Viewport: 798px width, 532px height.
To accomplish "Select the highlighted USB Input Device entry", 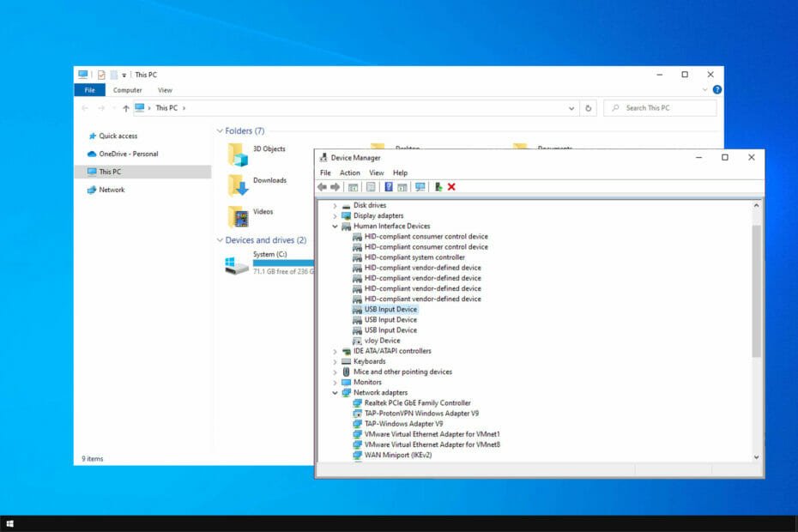I will coord(390,310).
